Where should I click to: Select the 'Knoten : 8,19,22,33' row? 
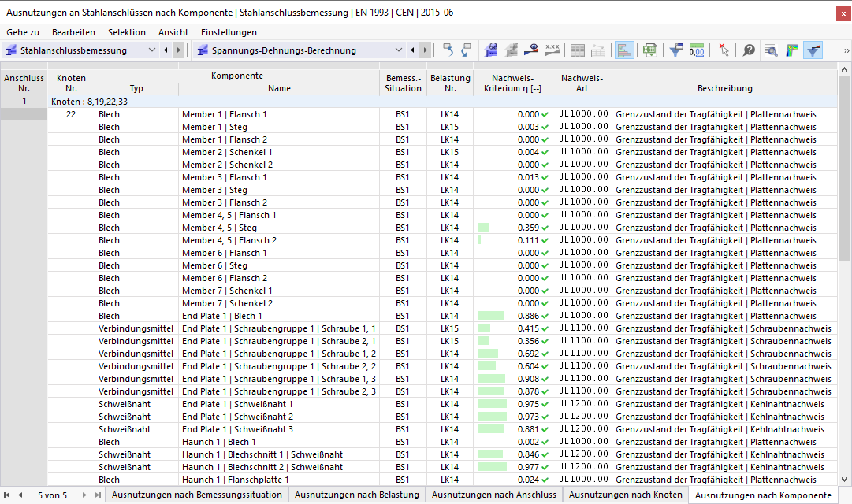coord(442,102)
